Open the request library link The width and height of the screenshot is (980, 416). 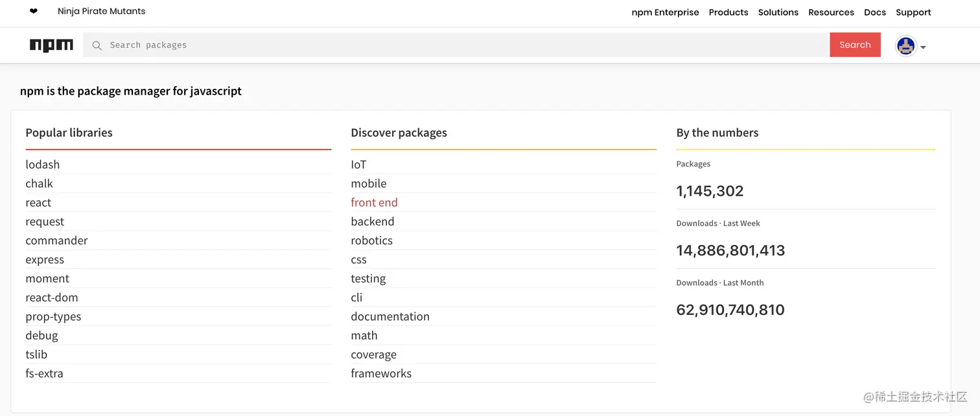click(45, 222)
